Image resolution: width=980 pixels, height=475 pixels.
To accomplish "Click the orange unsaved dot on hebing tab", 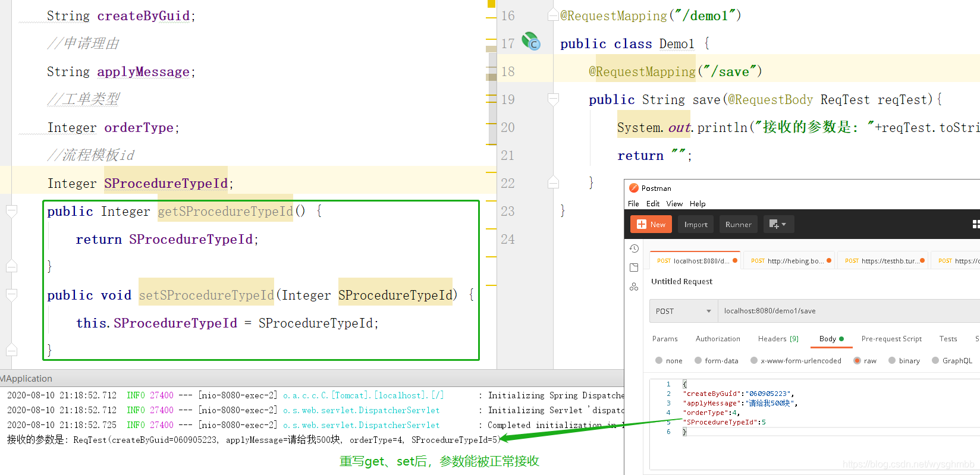I will [x=829, y=260].
